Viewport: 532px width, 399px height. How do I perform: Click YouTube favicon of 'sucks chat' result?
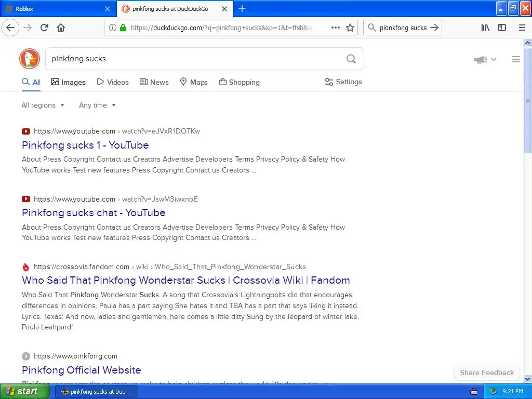click(x=26, y=199)
